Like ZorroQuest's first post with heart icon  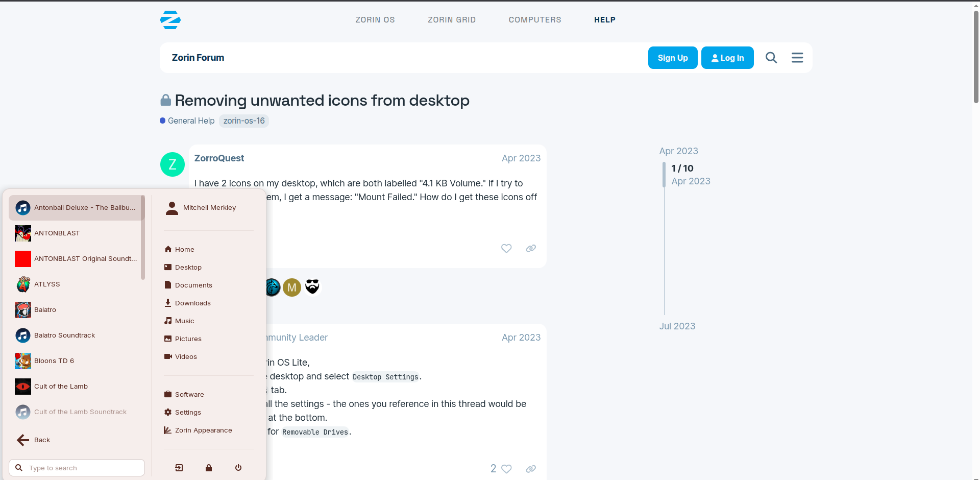(506, 248)
